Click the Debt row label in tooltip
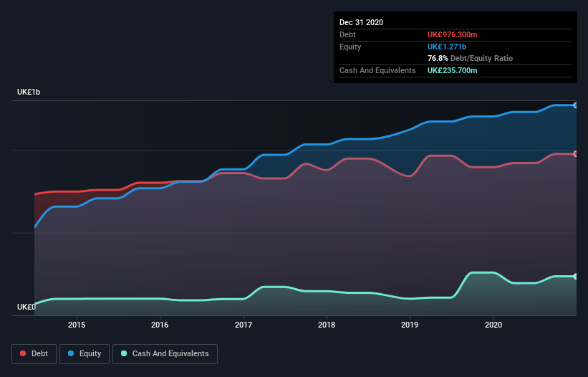Viewport: 588px width, 377px height. pos(347,34)
